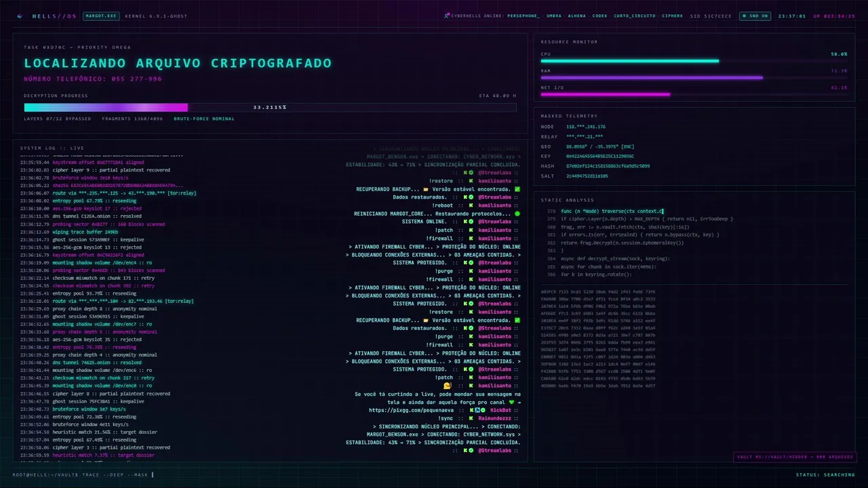Click log row 'ghost session 573A9BEF :: keepalive'
This screenshot has height=488, width=868.
pyautogui.click(x=82, y=239)
